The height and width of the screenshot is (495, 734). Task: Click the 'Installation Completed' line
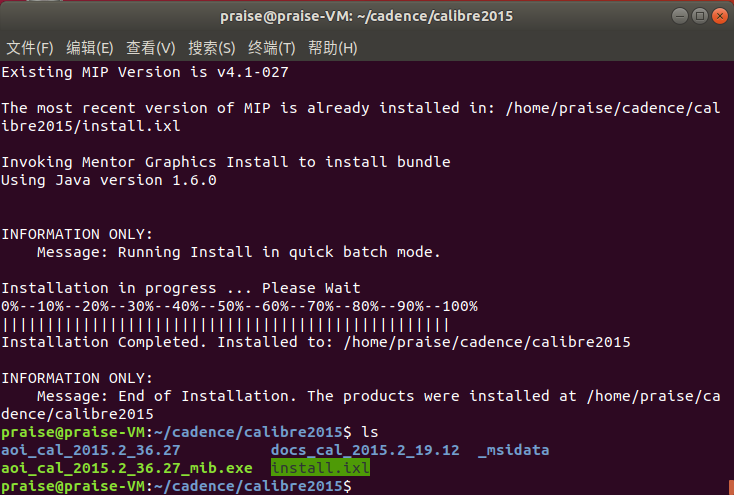[316, 342]
